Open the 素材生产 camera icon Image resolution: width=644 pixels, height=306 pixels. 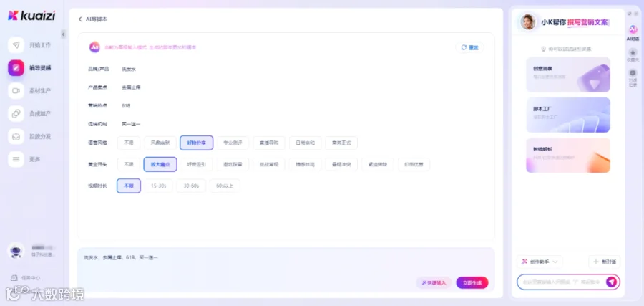coord(16,90)
